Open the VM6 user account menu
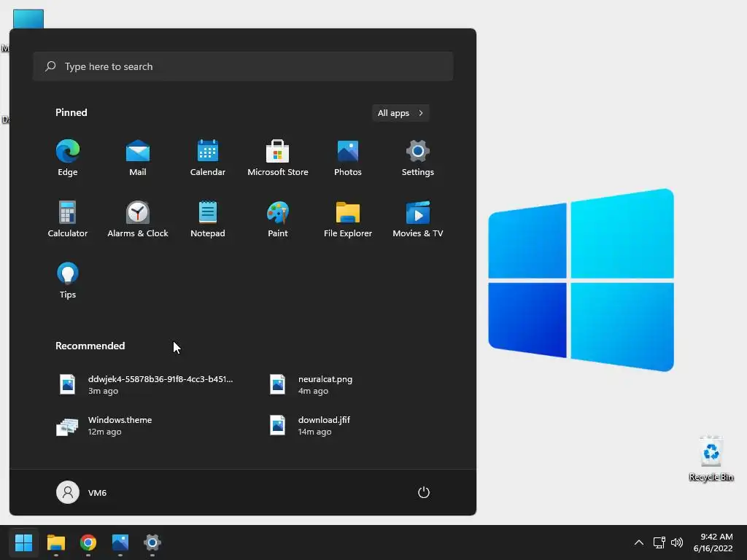 tap(82, 492)
